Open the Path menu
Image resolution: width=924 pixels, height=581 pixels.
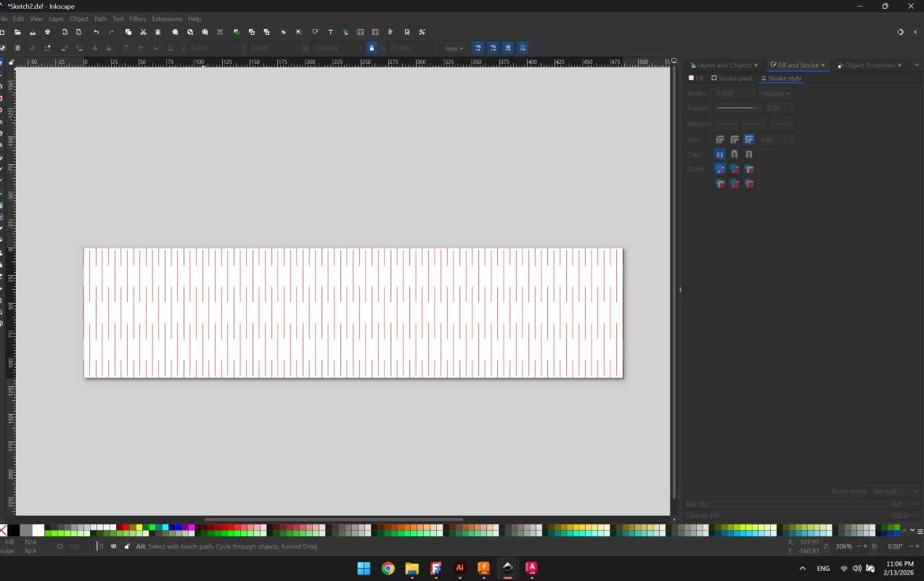(x=100, y=19)
